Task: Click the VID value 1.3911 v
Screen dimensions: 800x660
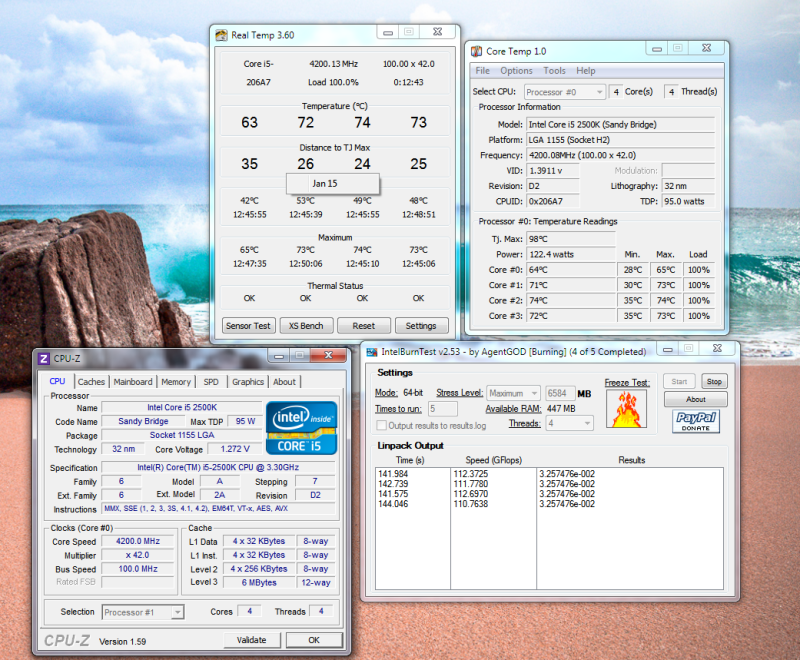Action: (x=553, y=170)
